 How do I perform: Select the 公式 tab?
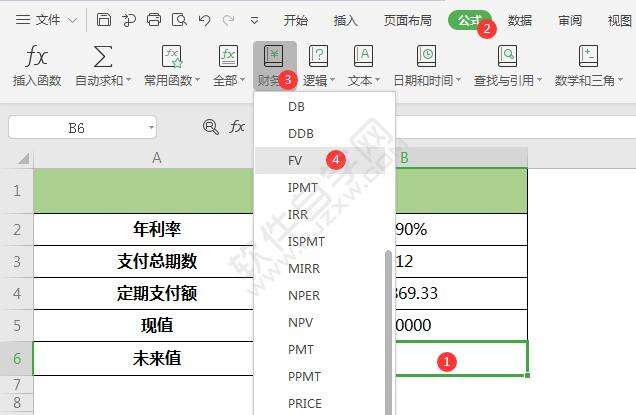pyautogui.click(x=470, y=20)
